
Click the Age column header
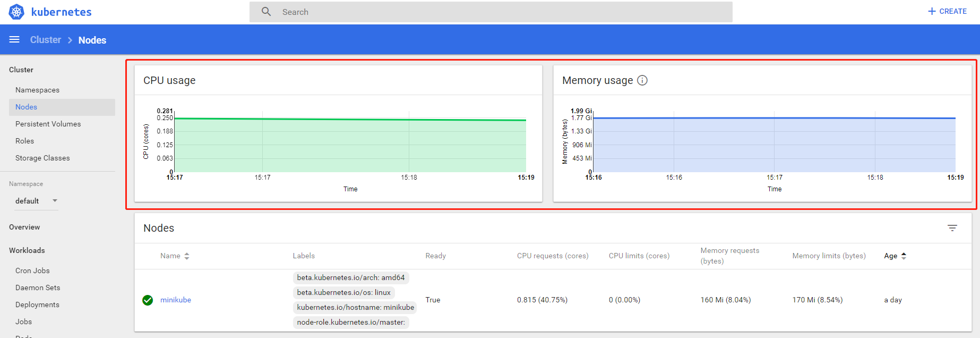click(x=891, y=256)
